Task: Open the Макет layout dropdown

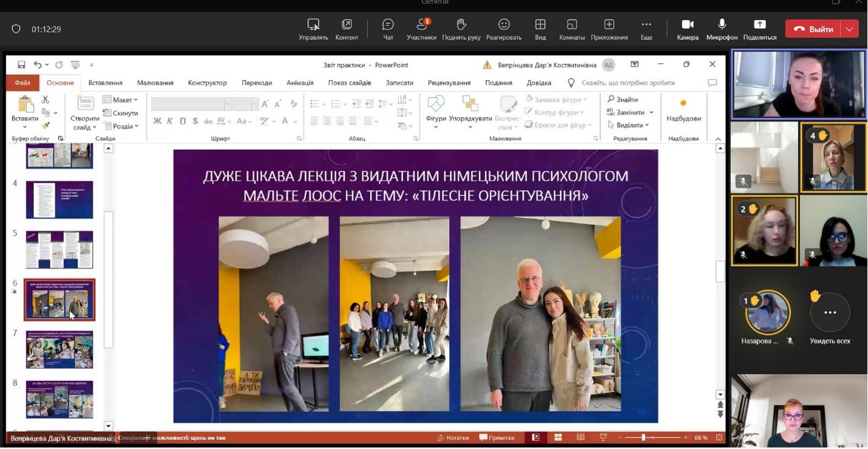Action: [121, 100]
